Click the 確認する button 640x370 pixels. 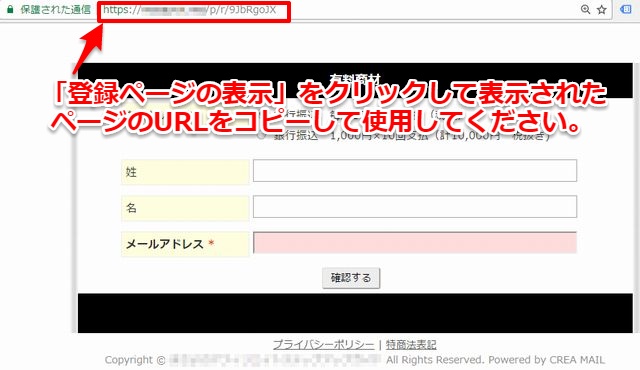coord(351,278)
